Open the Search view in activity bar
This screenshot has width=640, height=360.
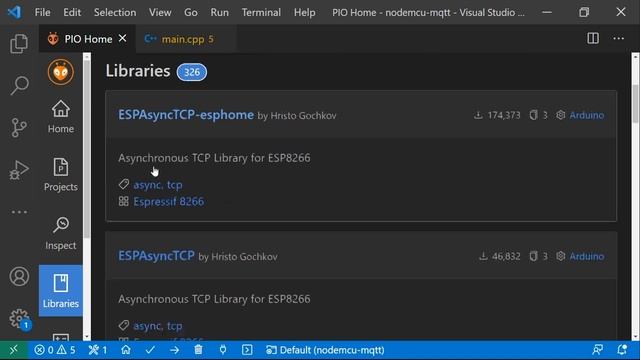(x=19, y=86)
